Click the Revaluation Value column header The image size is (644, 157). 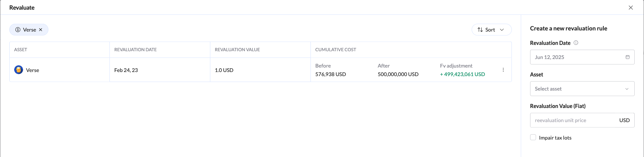(237, 50)
